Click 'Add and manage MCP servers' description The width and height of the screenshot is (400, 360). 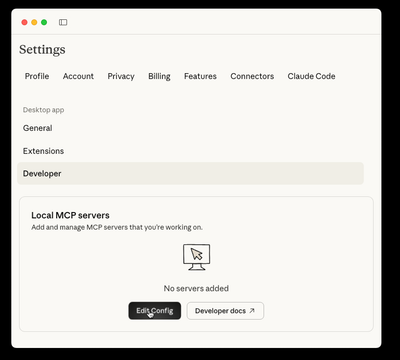pyautogui.click(x=117, y=227)
